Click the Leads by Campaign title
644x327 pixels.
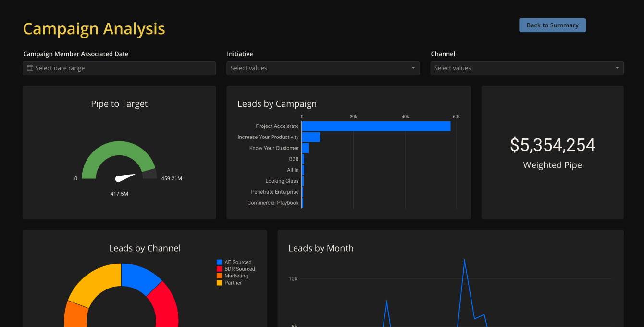click(x=277, y=104)
